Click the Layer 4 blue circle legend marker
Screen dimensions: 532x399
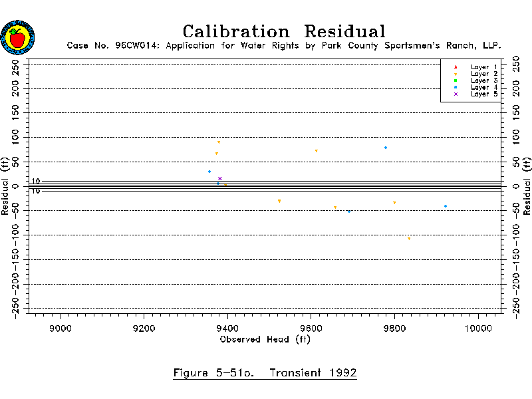[456, 87]
